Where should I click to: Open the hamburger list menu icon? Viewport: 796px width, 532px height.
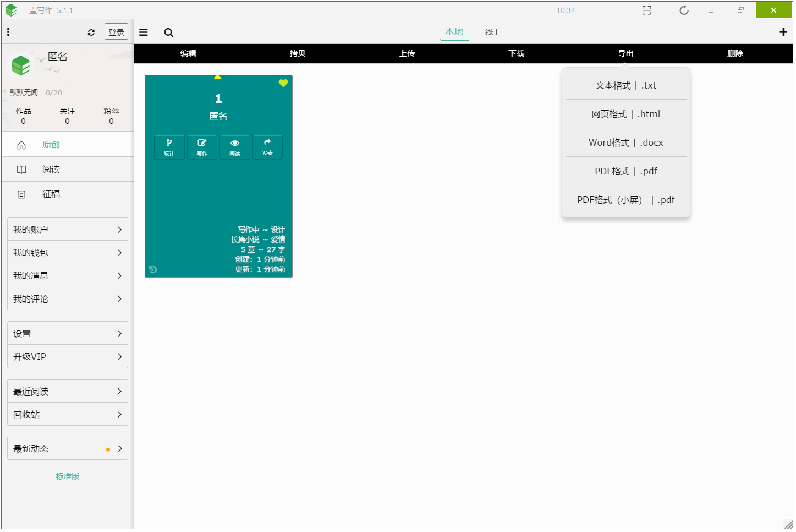pyautogui.click(x=144, y=32)
